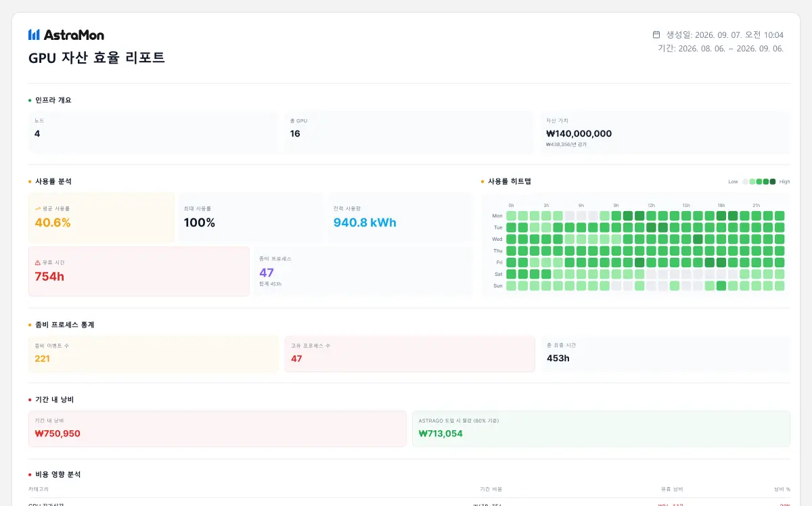812x506 pixels.
Task: Click the 최대 사용률 100% value
Action: (200, 223)
